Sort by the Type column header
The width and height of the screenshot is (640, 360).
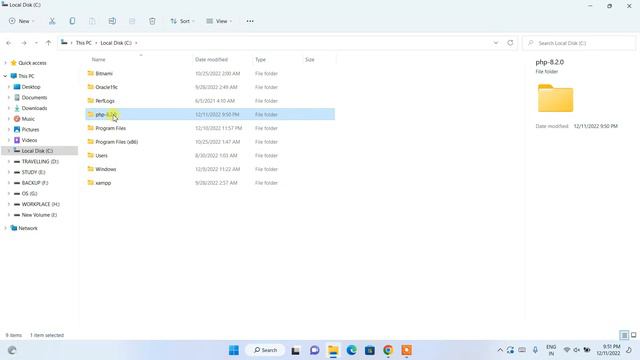(260, 60)
